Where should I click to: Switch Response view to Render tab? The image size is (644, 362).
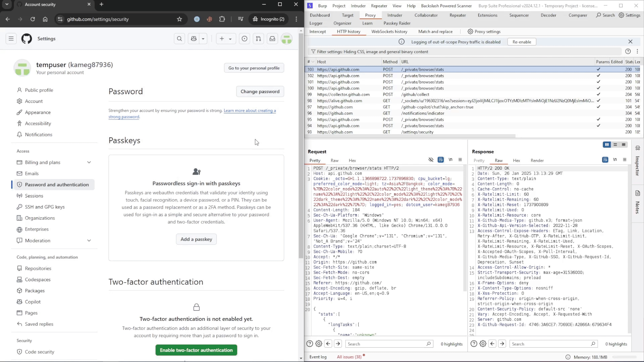pyautogui.click(x=537, y=161)
